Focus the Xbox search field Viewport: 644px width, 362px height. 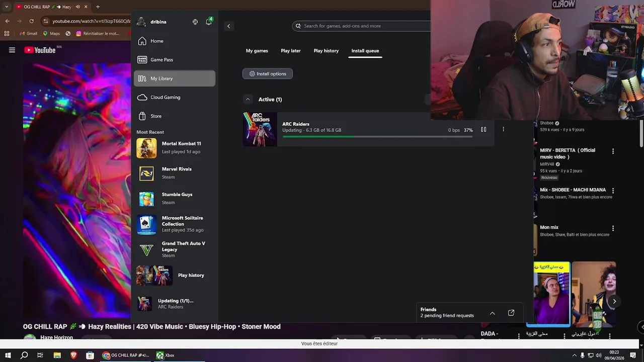(x=362, y=26)
